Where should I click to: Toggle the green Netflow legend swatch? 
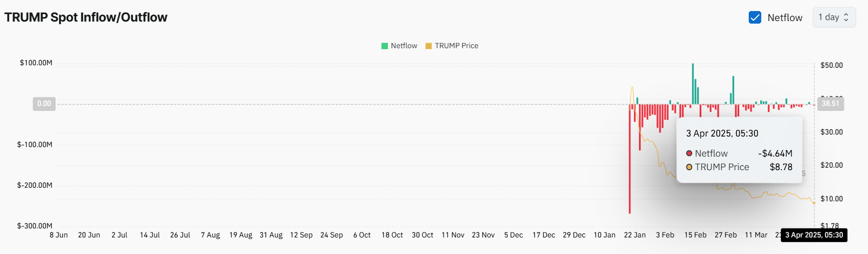[x=384, y=46]
